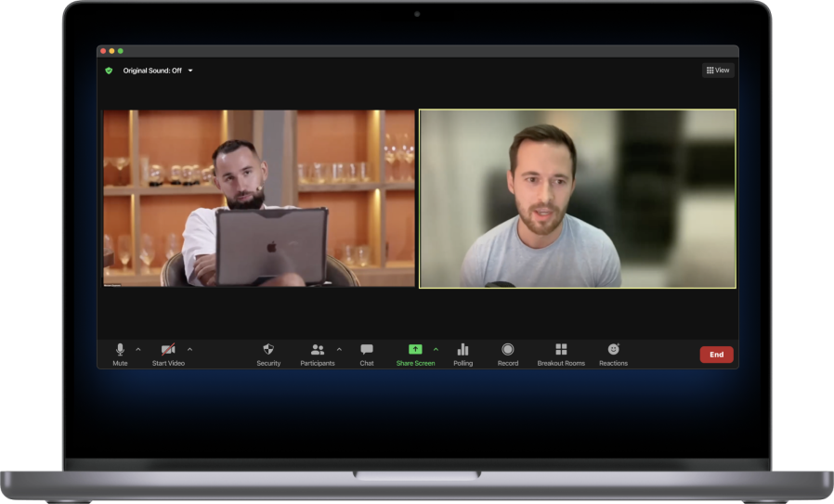Mute the microphone
This screenshot has height=504, width=834.
click(120, 354)
